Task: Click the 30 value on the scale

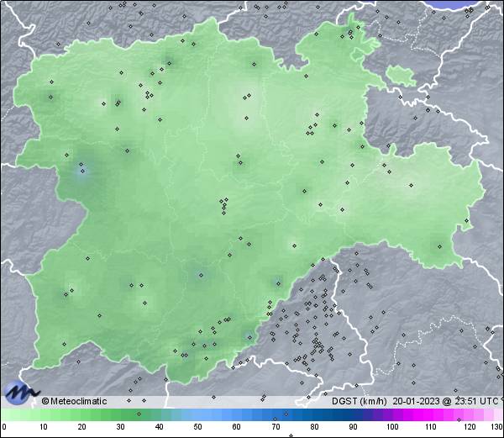Action: pyautogui.click(x=120, y=427)
